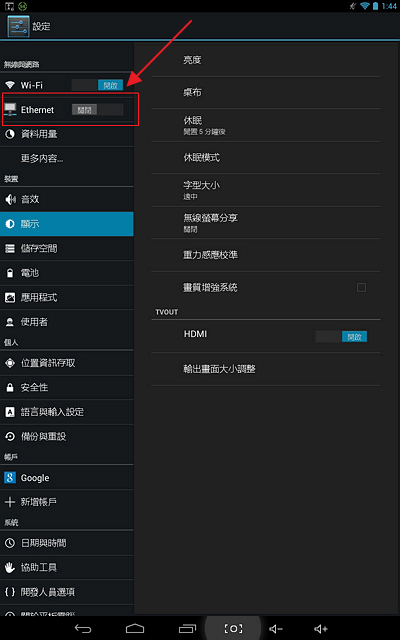Toggle the Wi-Fi switch

(x=97, y=85)
